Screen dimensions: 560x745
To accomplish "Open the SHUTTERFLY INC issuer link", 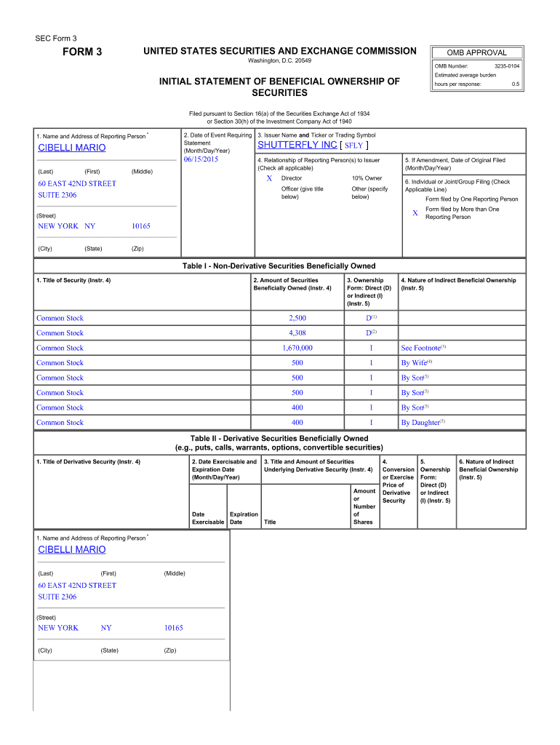I will pyautogui.click(x=297, y=145).
